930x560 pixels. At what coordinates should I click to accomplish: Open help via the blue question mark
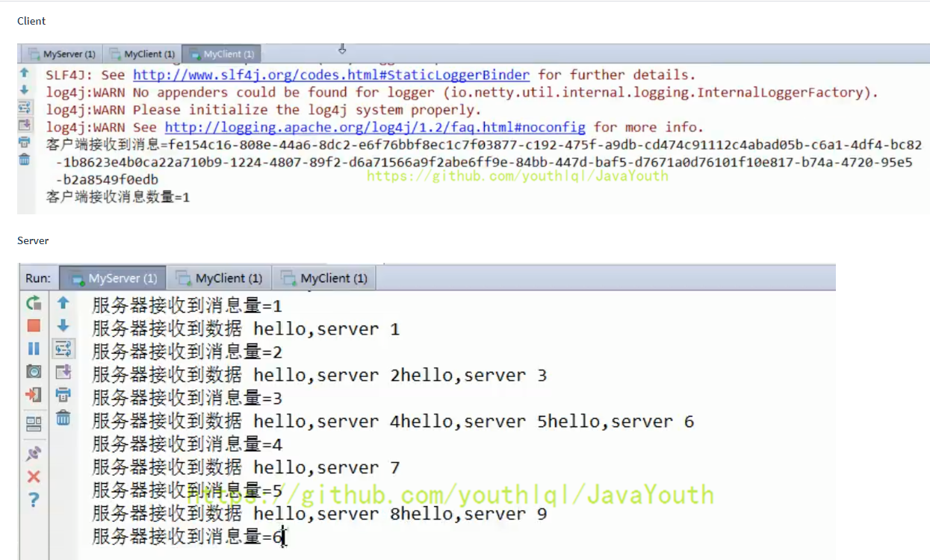(x=34, y=500)
